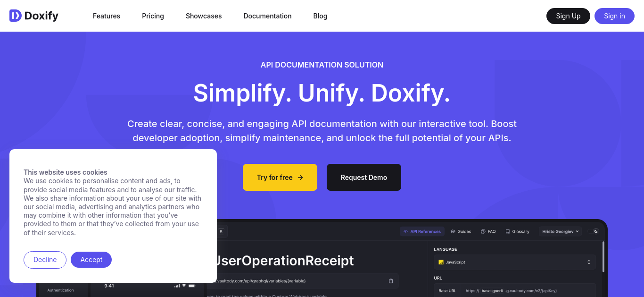Start with the Try for free button
The height and width of the screenshot is (297, 644).
click(x=280, y=178)
